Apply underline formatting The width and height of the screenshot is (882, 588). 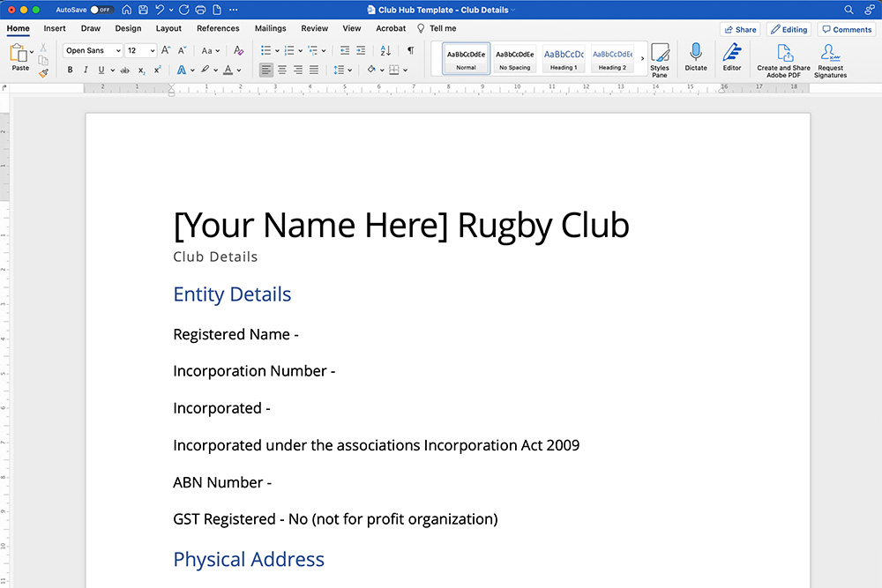pyautogui.click(x=101, y=70)
